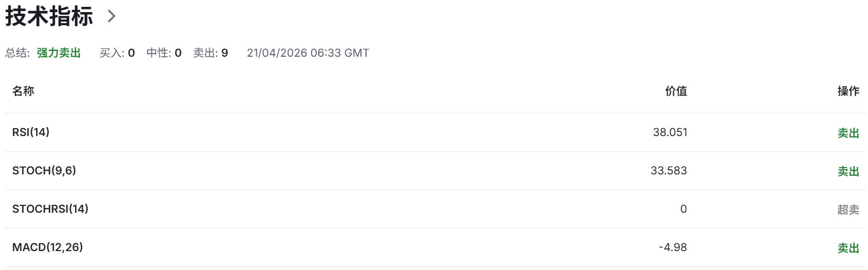Click the 中性: 0 count

click(164, 53)
